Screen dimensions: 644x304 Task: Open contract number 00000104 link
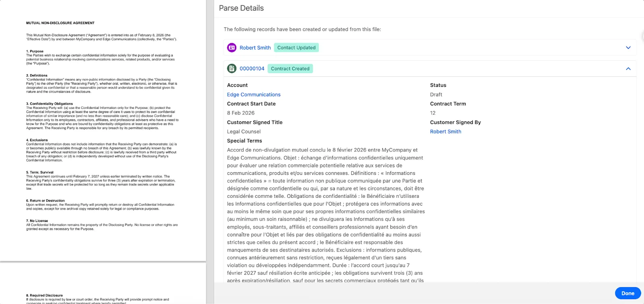click(252, 69)
